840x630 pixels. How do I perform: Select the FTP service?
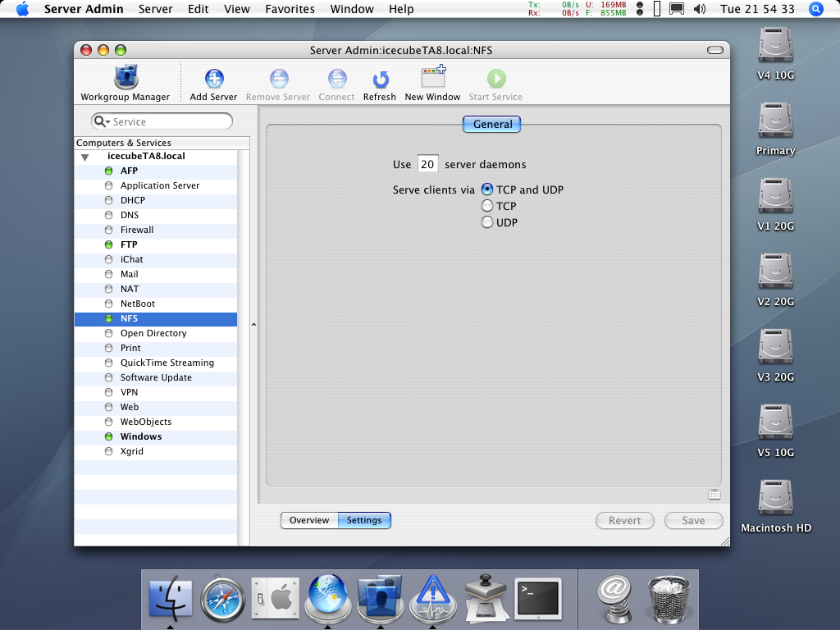155,244
